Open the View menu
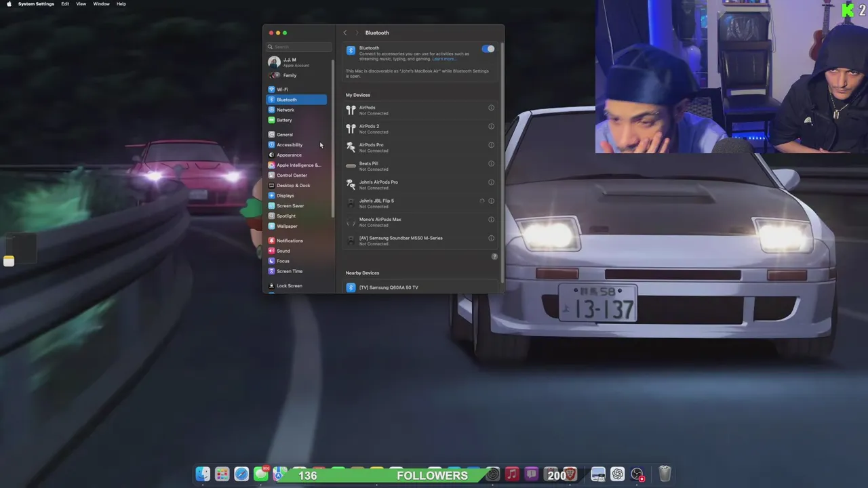The image size is (868, 488). tap(81, 4)
